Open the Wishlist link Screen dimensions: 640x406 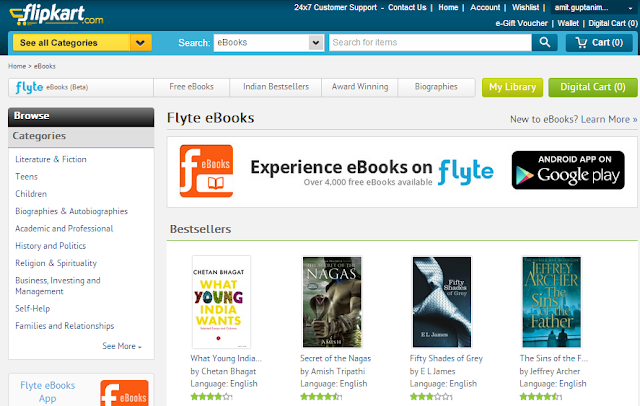[x=525, y=7]
